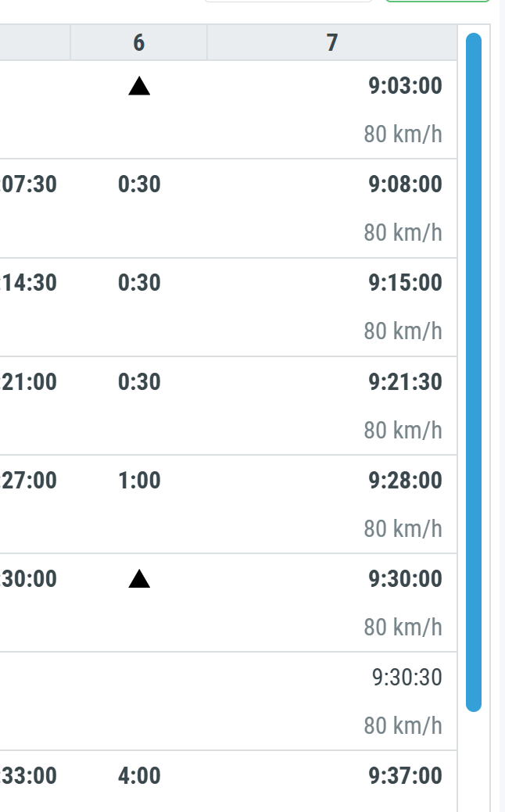Click 80 km/h speed under 9:03:00

pos(403,134)
